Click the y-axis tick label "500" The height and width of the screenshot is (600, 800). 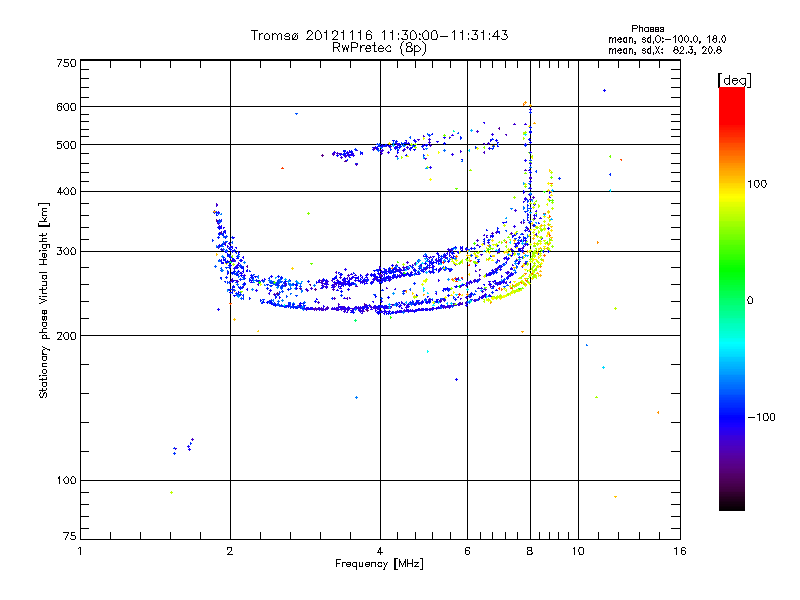[67, 145]
